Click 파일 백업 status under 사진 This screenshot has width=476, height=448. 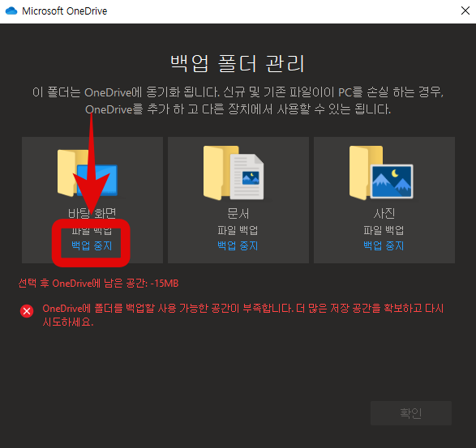click(384, 230)
